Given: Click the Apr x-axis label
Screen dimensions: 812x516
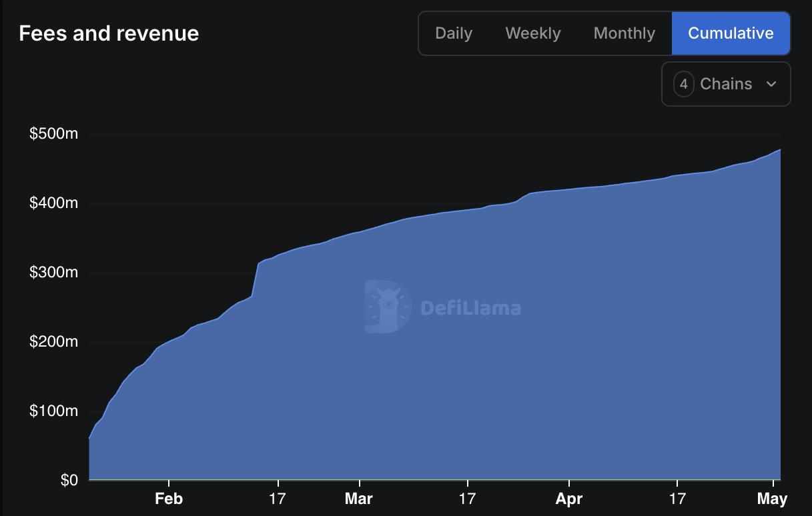Looking at the screenshot, I should pos(568,498).
